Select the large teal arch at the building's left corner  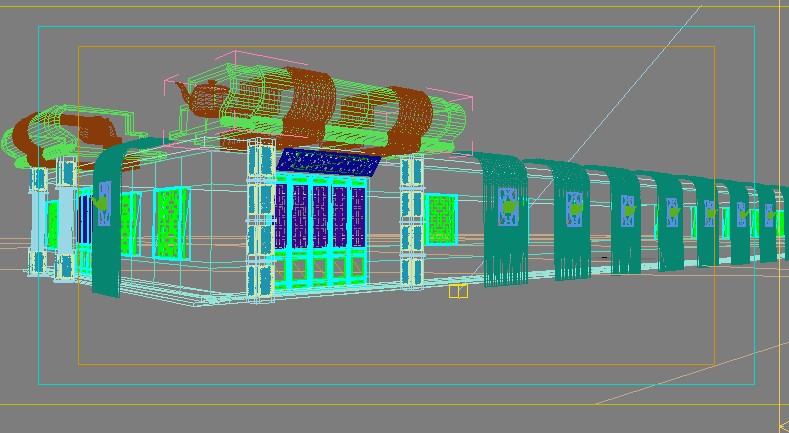click(107, 219)
